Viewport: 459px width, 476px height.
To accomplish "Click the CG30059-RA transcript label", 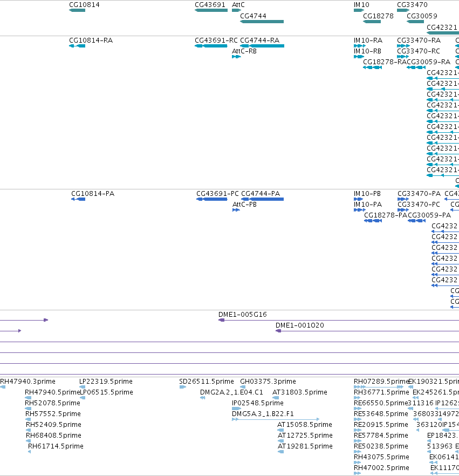I will coord(429,62).
